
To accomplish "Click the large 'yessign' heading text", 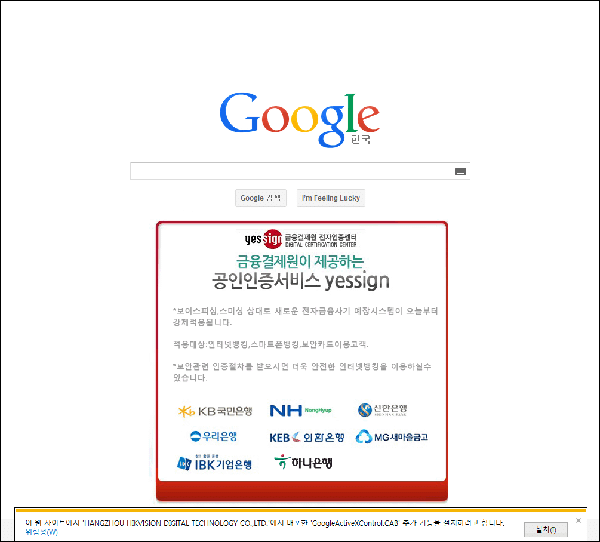I will pyautogui.click(x=300, y=281).
